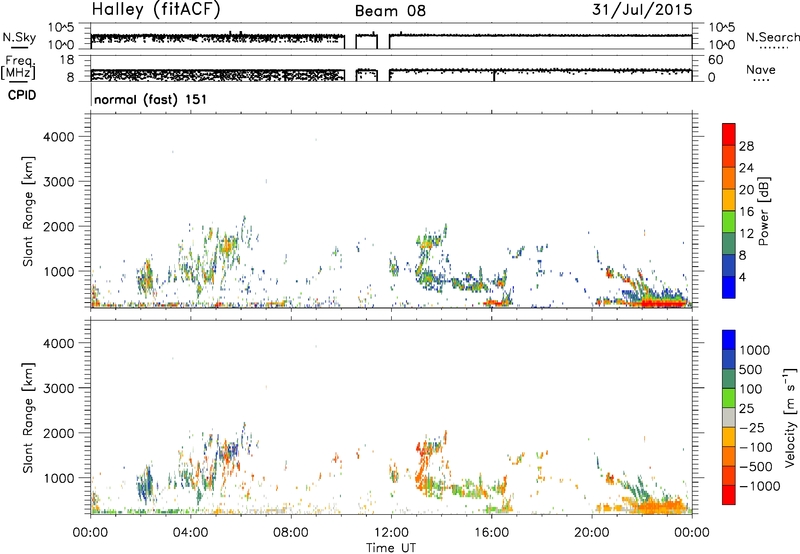Click the "Time UT" axis title
800x554 pixels.
click(391, 547)
